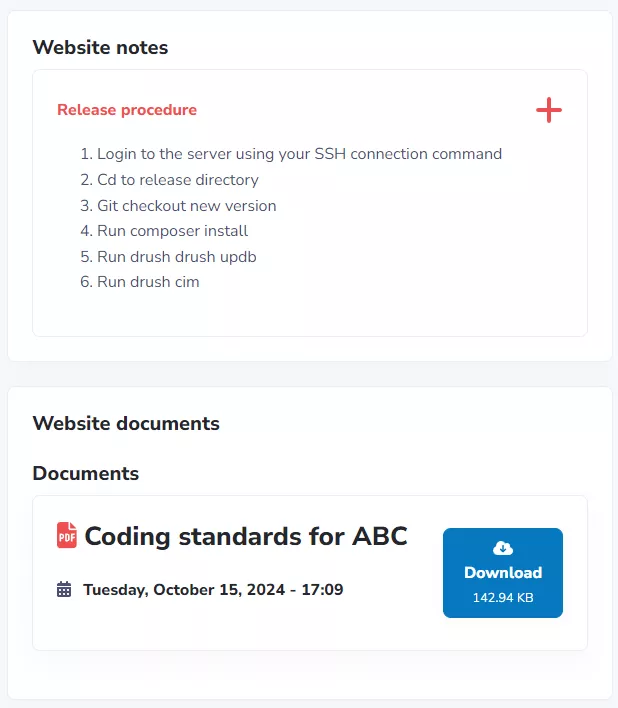This screenshot has width=618, height=708.
Task: Click the Cd to release directory step
Action: [177, 180]
